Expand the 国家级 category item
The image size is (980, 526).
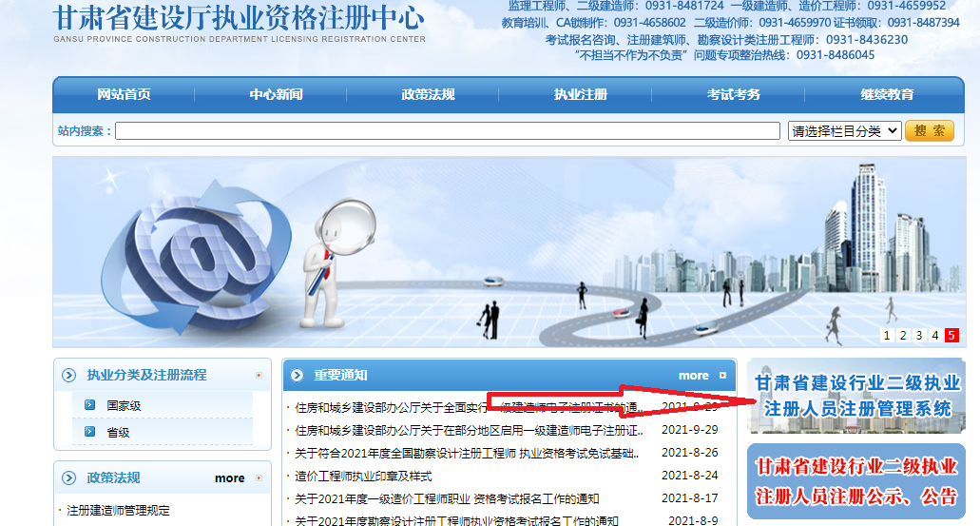click(124, 405)
